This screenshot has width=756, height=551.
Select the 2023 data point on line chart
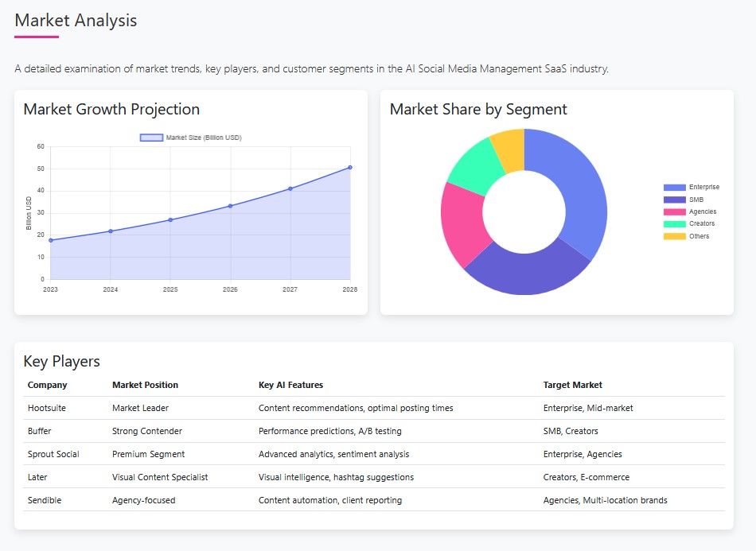point(51,240)
